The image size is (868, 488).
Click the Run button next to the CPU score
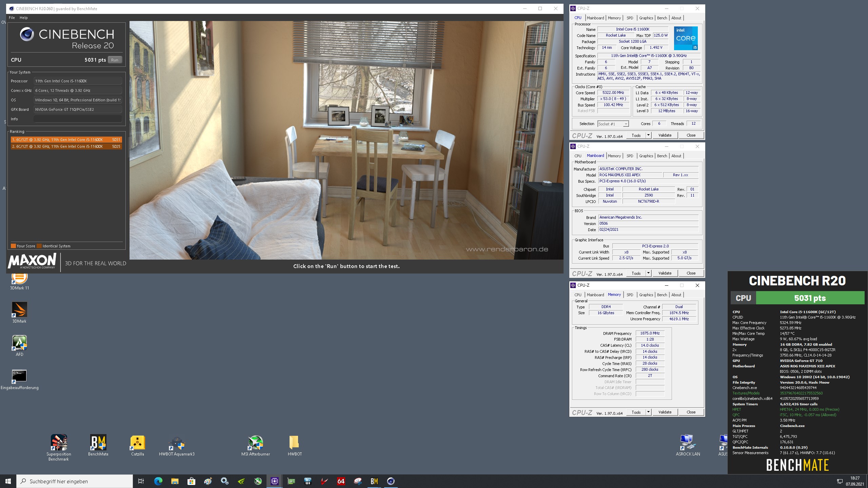[115, 60]
